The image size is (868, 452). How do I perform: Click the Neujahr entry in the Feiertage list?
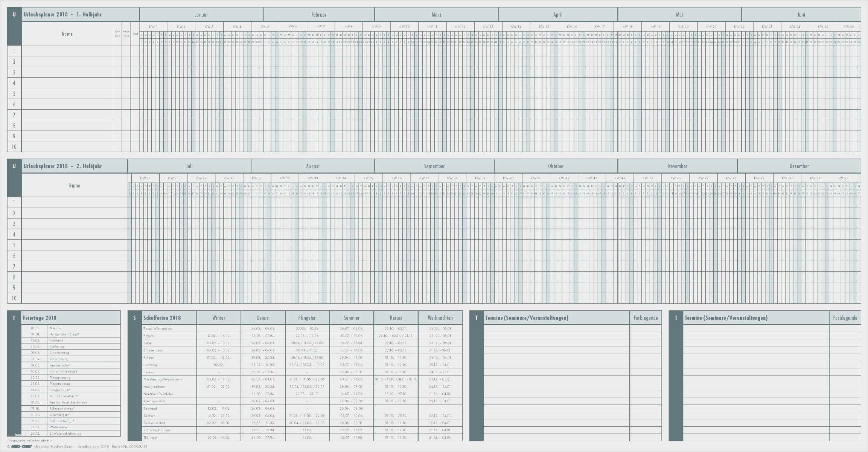coord(55,328)
